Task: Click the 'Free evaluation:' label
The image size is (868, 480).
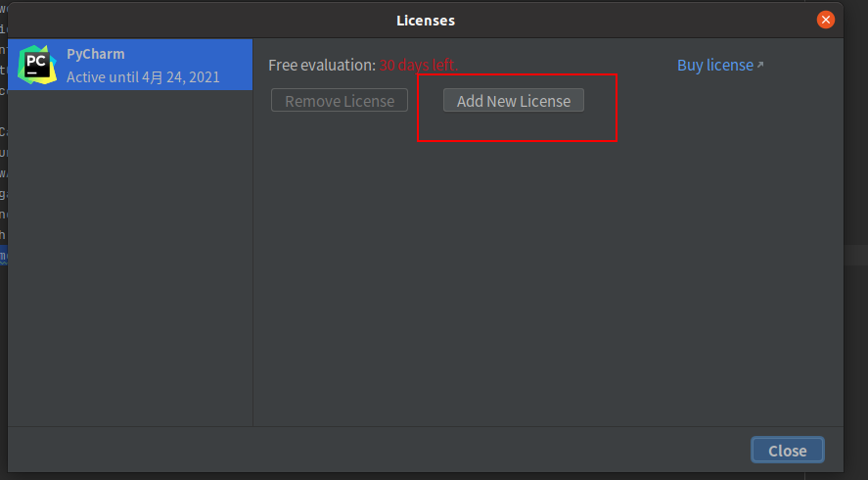Action: tap(322, 66)
